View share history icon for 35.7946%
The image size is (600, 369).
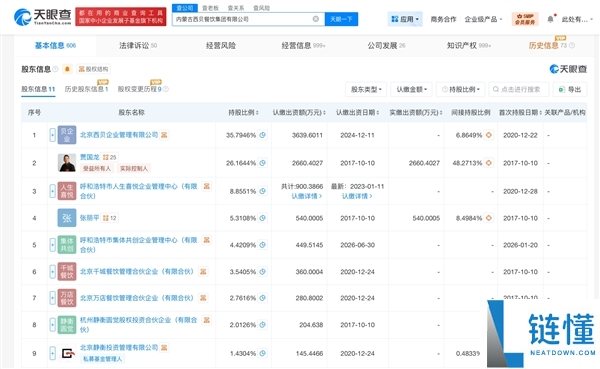262,135
